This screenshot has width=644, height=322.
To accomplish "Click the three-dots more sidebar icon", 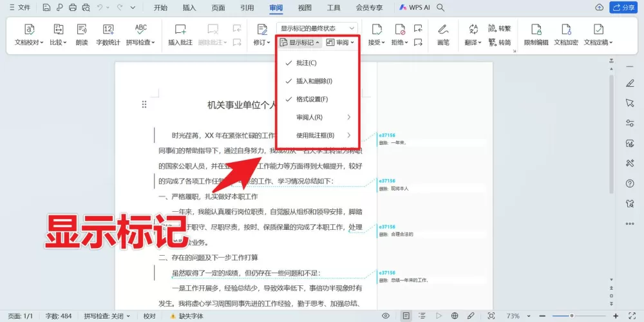I will click(630, 224).
